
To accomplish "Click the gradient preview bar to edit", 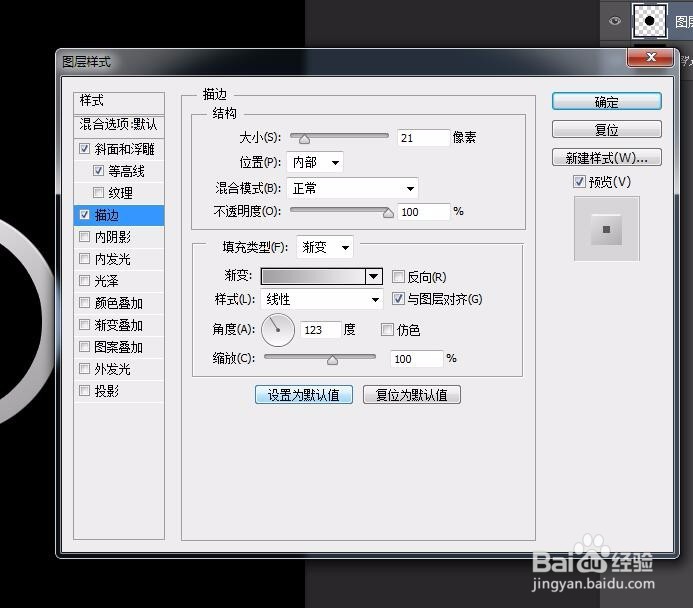I will coord(313,277).
